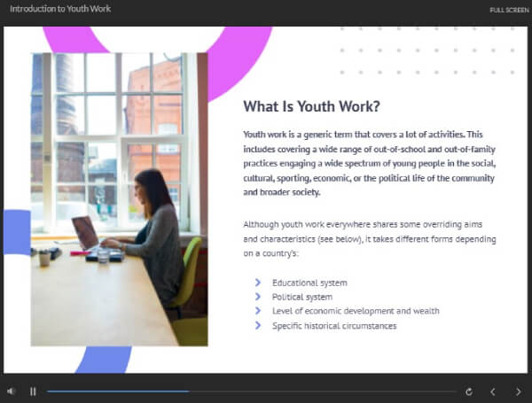Pause the slide playback

[x=33, y=391]
